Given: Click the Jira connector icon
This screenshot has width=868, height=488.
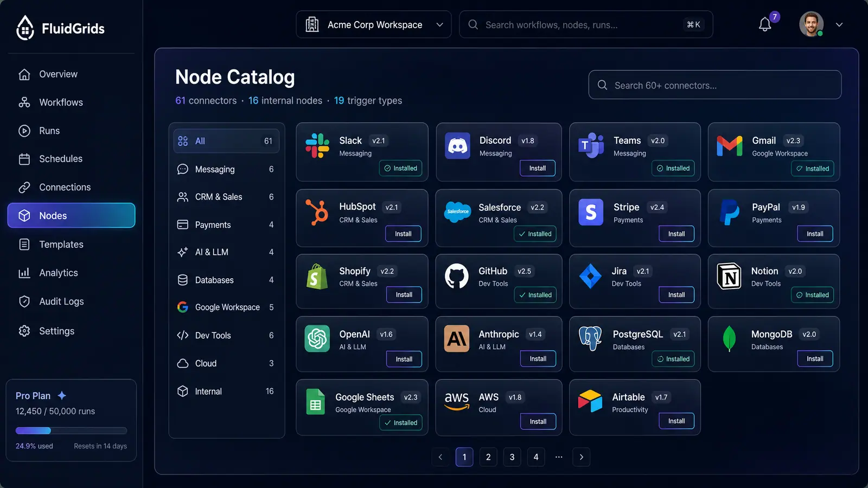Looking at the screenshot, I should 590,276.
